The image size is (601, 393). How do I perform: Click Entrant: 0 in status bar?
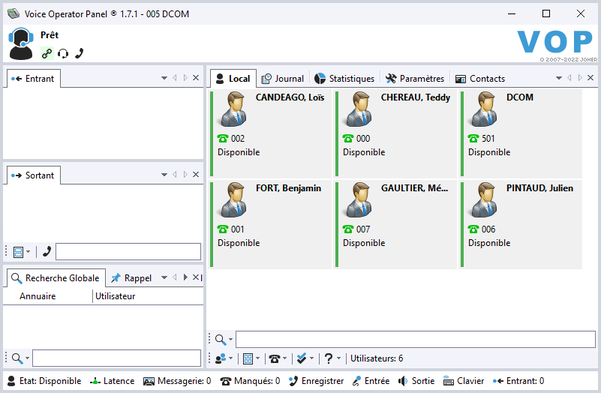518,381
